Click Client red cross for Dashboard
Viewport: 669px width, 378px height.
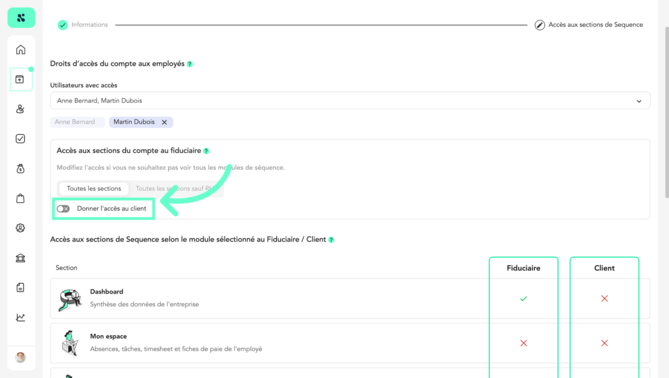point(605,299)
